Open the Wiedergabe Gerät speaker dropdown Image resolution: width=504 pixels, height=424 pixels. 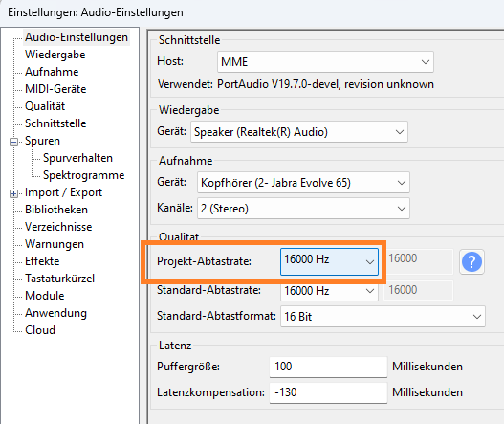coord(299,132)
